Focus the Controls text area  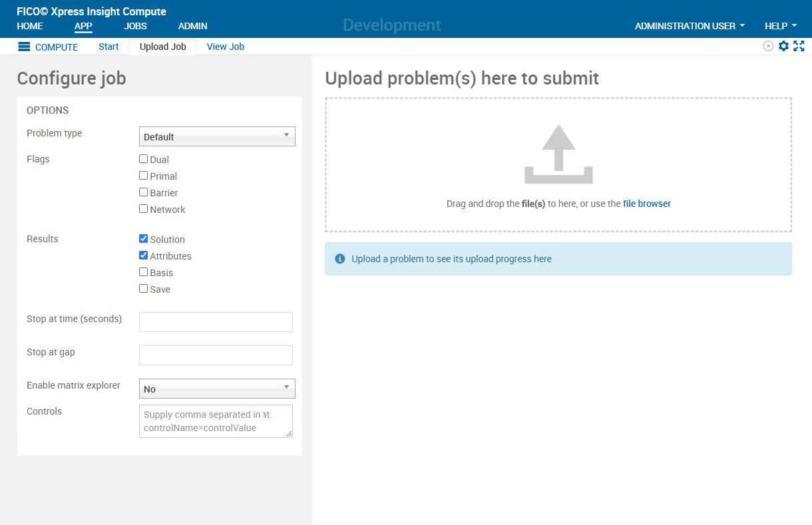point(216,421)
